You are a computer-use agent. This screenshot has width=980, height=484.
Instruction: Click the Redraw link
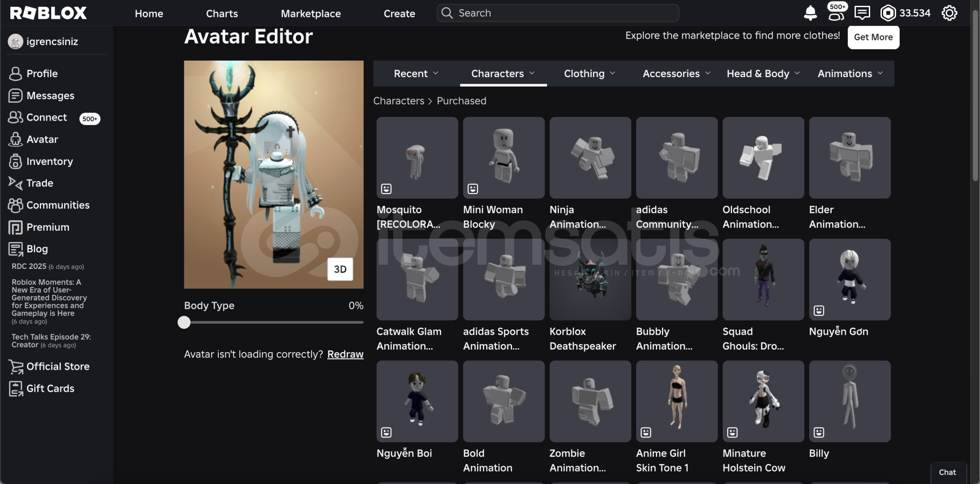click(345, 354)
